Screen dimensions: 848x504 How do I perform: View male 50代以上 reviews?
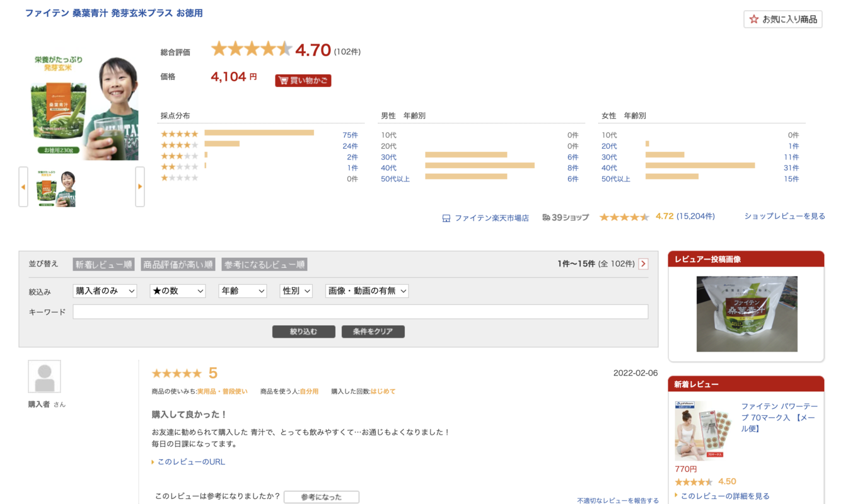395,179
